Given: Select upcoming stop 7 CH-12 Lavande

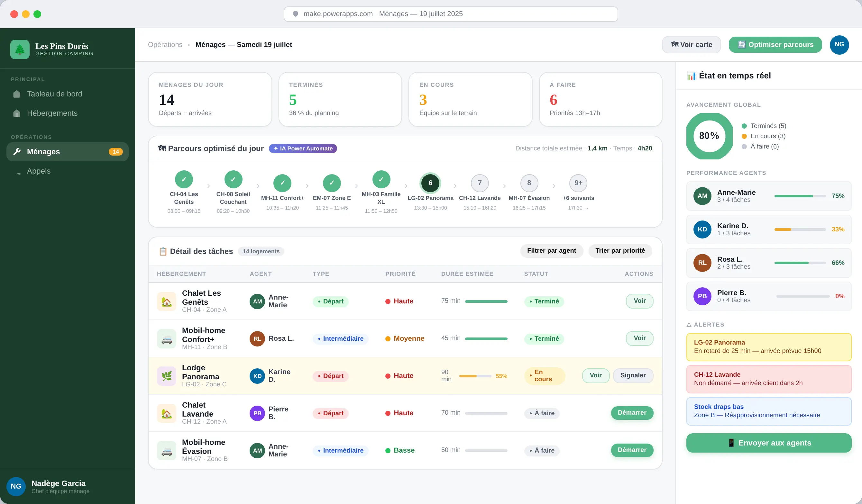Looking at the screenshot, I should point(480,183).
